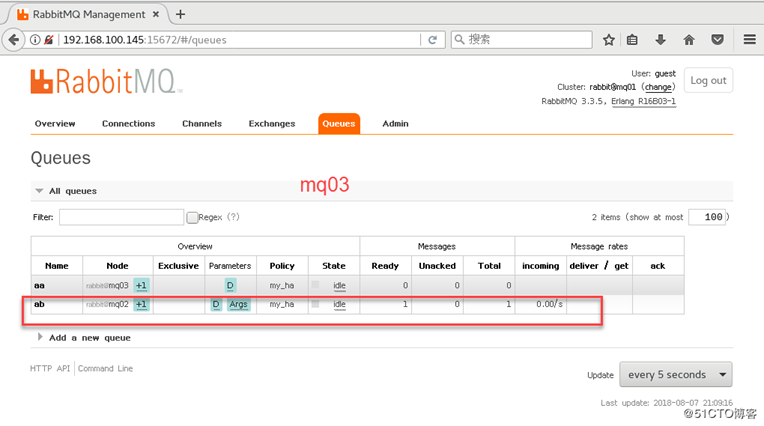This screenshot has height=426, width=764.
Task: Switch to the Exchanges tab
Action: [x=272, y=124]
